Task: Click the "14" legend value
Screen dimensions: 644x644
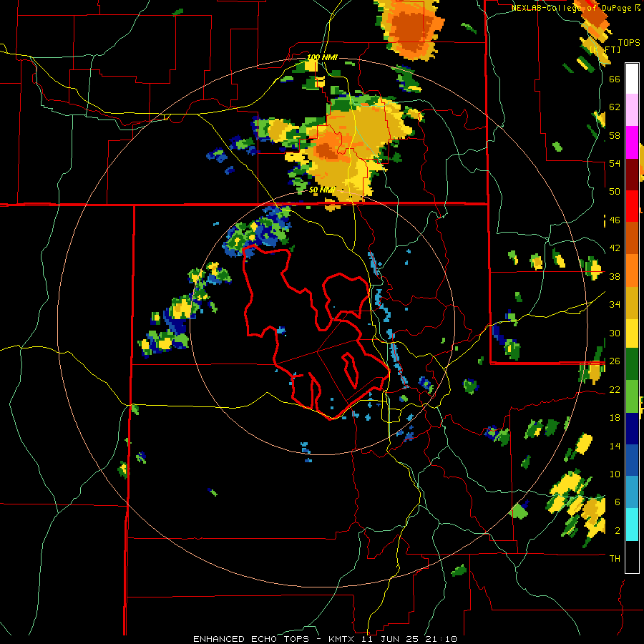Action: coord(615,446)
